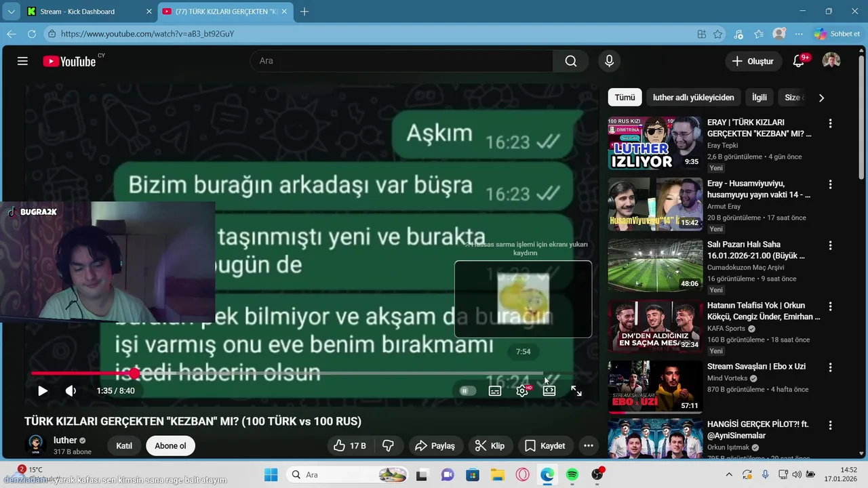Mute the video volume
The height and width of the screenshot is (488, 868).
point(71,390)
